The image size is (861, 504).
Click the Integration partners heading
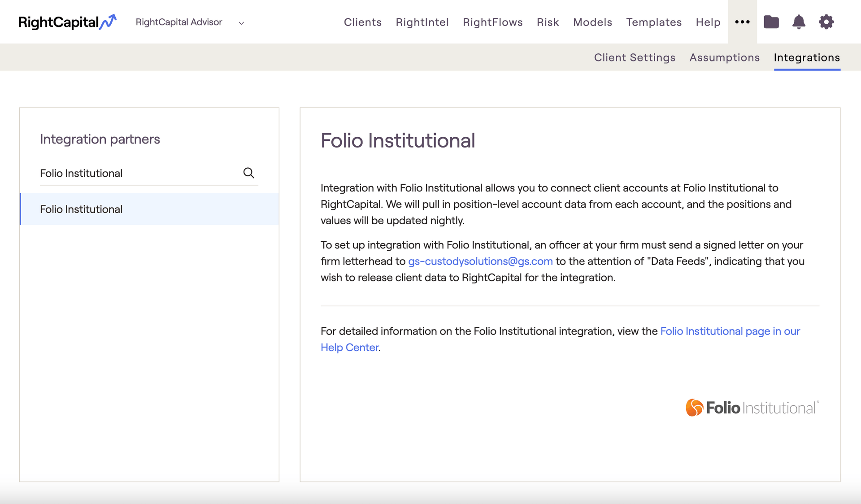[x=100, y=139]
